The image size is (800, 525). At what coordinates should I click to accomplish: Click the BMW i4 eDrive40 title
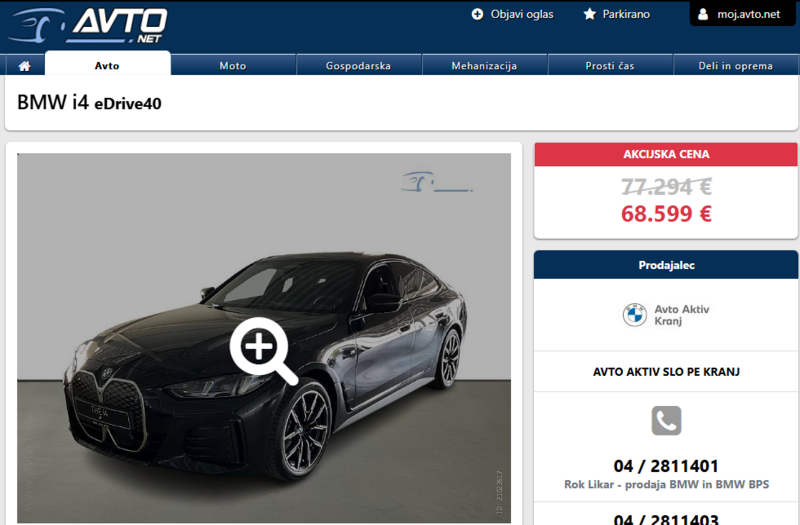[x=89, y=103]
